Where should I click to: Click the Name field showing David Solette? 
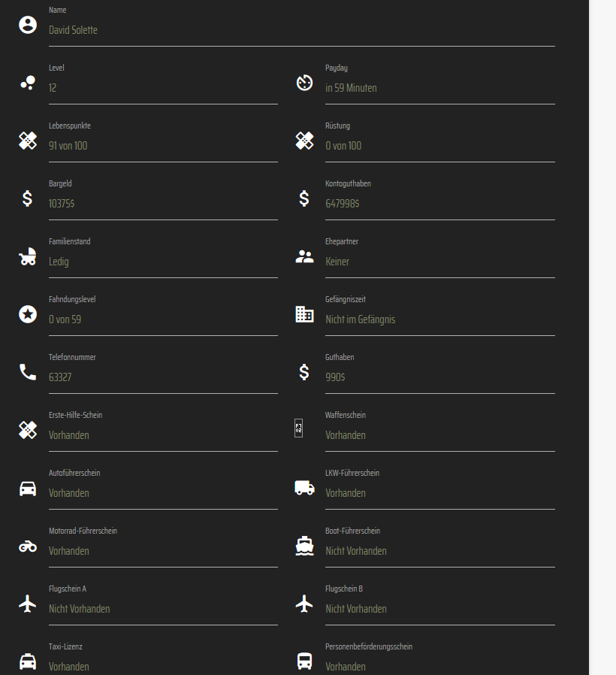click(300, 30)
